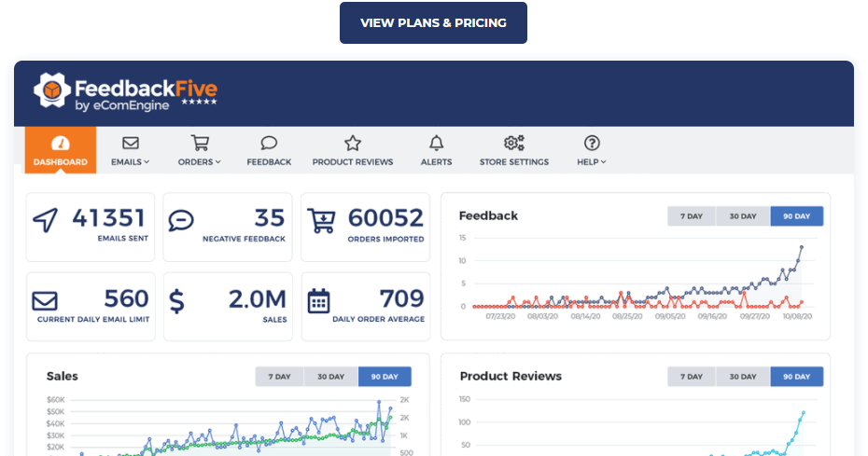The image size is (868, 456).
Task: Click the FeedbackFive logo
Action: click(x=126, y=92)
